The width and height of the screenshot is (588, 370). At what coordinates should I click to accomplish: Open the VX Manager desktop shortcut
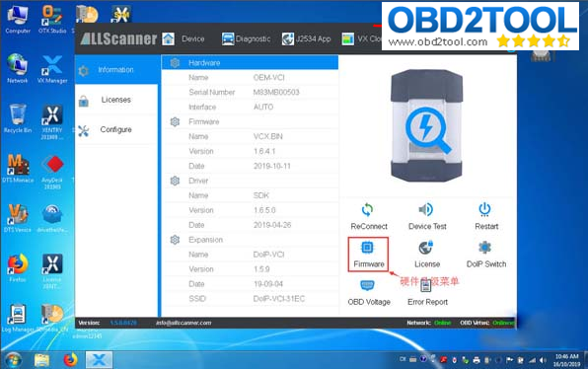(52, 69)
